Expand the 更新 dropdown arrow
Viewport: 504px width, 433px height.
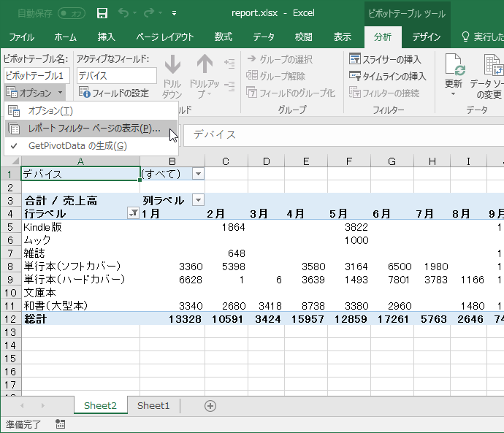(453, 94)
